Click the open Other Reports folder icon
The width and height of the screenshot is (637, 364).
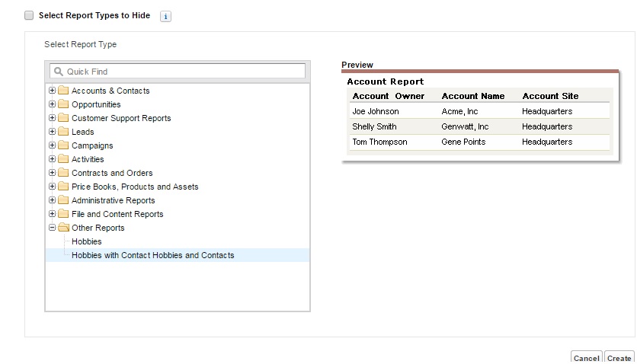[x=63, y=228]
